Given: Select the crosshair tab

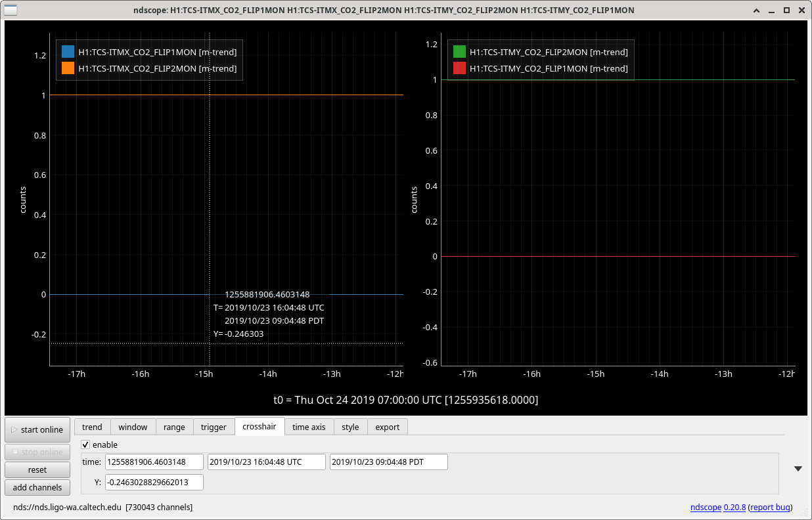Looking at the screenshot, I should point(259,426).
